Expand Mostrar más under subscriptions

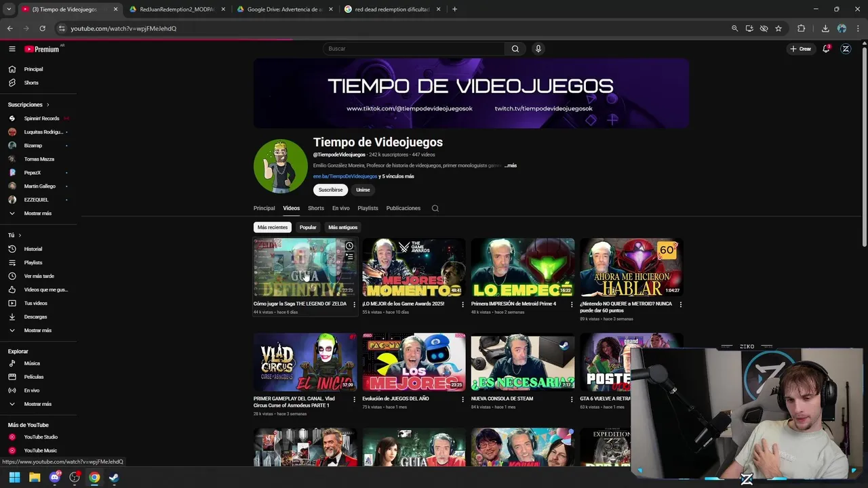38,213
